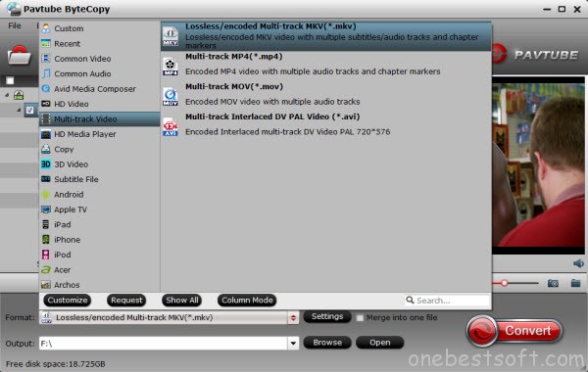The image size is (588, 372).
Task: Click the Pavtube ByteCopy app icon
Action: [14, 9]
